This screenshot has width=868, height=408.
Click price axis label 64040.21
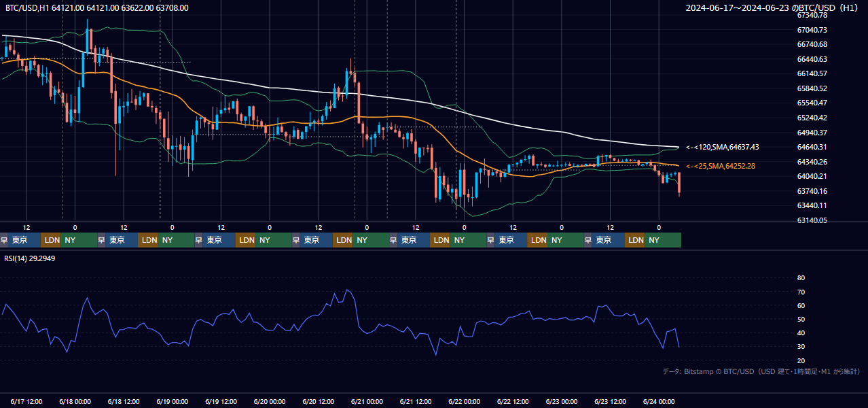pyautogui.click(x=812, y=176)
